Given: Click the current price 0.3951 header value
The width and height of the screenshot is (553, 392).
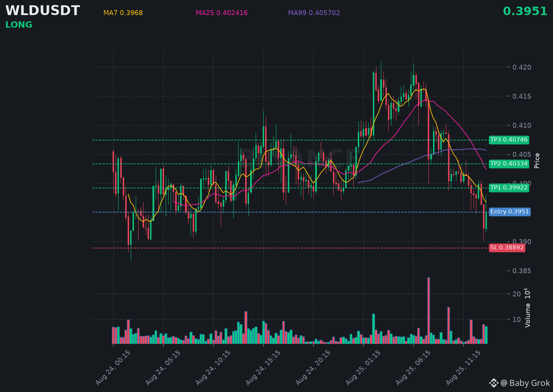Looking at the screenshot, I should [x=525, y=11].
